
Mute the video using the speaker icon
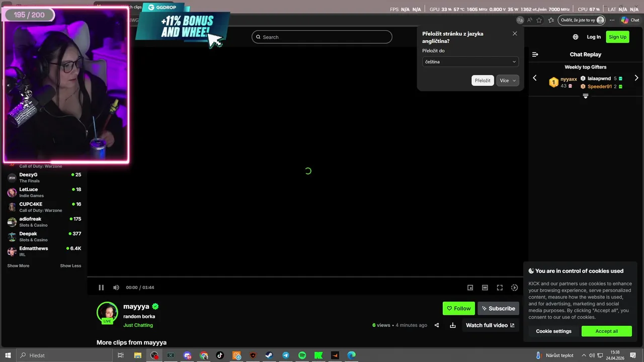tap(116, 288)
